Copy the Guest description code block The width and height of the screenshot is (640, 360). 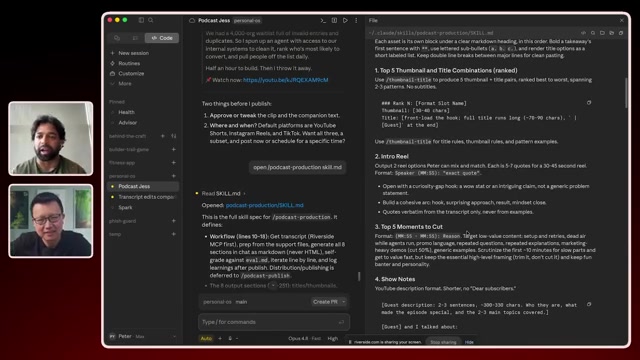click(589, 304)
